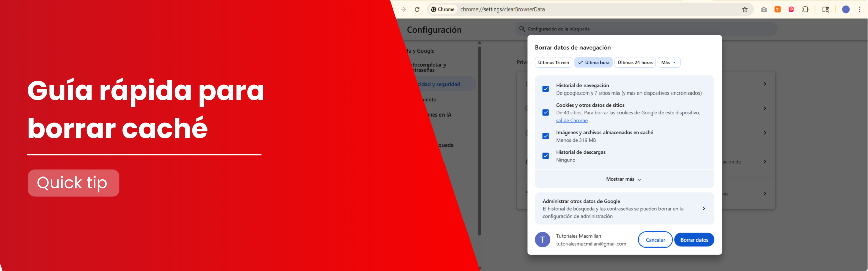
Task: Open Administrar otros datos de Google chevron
Action: (x=704, y=209)
